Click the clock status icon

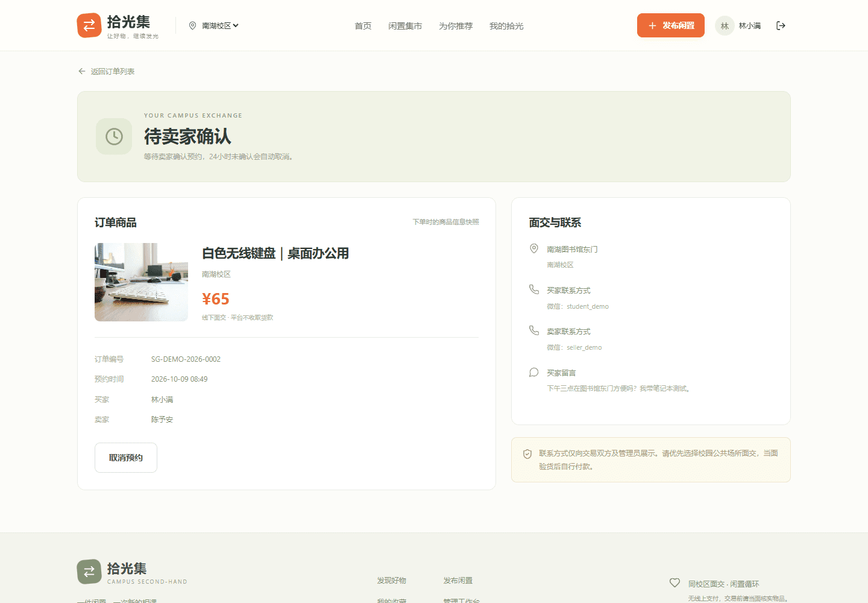tap(114, 136)
